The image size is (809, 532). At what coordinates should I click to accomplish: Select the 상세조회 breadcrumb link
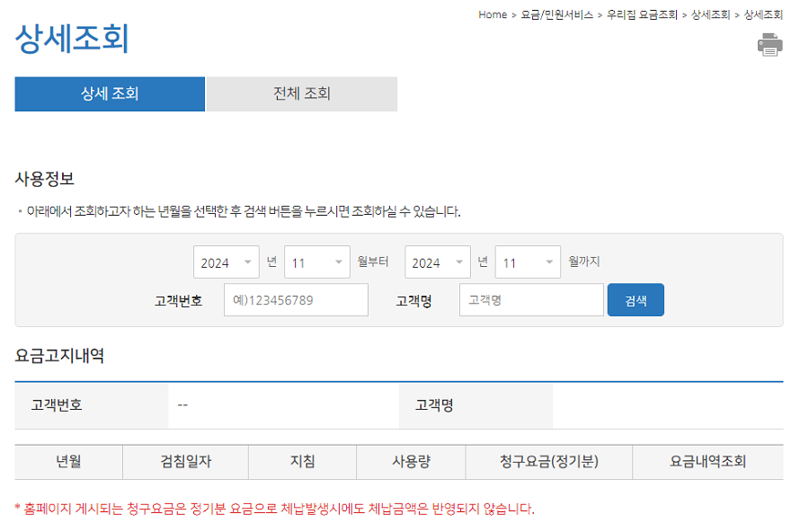pos(710,14)
